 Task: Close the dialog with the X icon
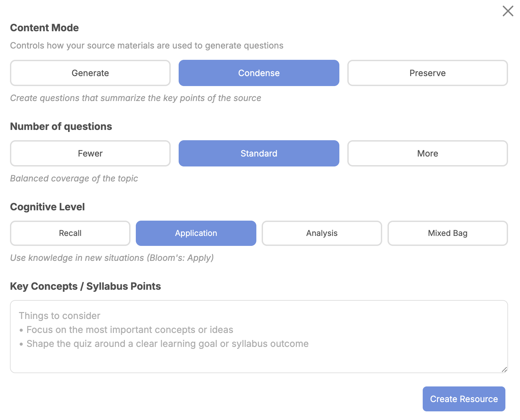[508, 11]
